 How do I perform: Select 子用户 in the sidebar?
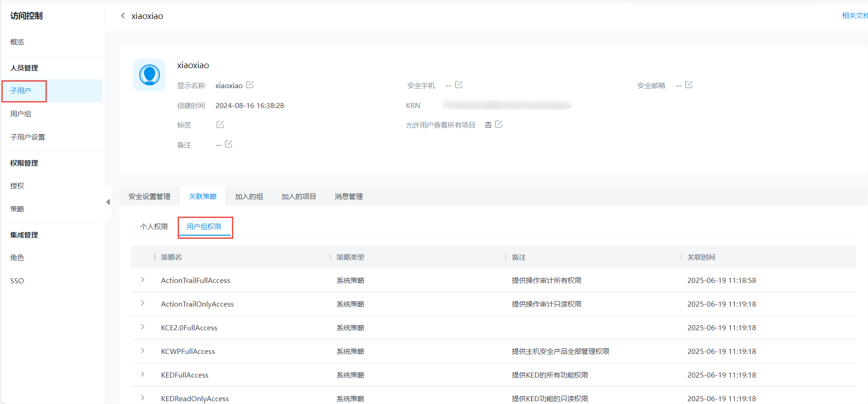pyautogui.click(x=52, y=91)
